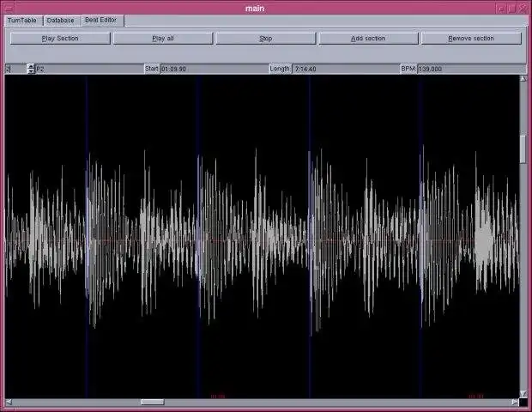Click the second blue beat marker line

coord(199,236)
